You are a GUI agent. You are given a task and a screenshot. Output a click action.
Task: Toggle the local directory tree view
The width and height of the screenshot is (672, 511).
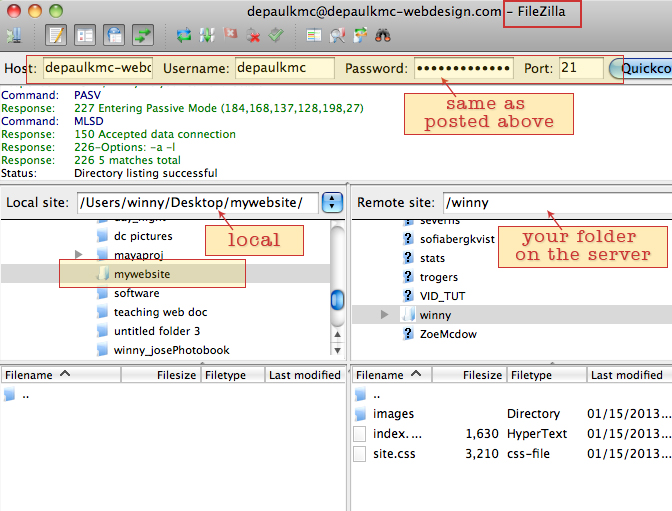click(85, 35)
